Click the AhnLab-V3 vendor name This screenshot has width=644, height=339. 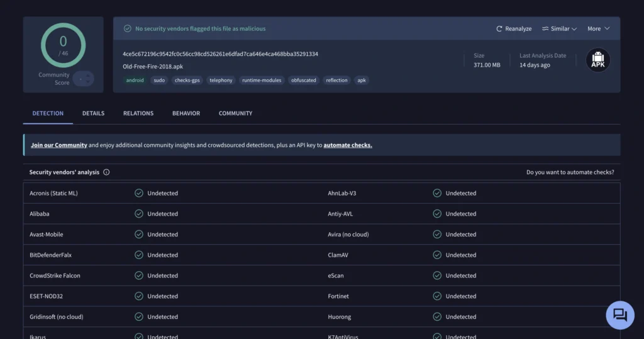coord(341,193)
